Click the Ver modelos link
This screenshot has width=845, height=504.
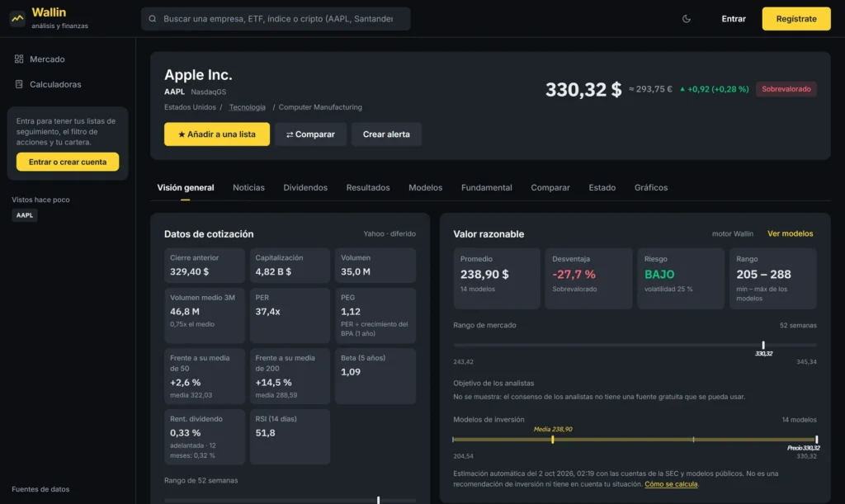(790, 233)
